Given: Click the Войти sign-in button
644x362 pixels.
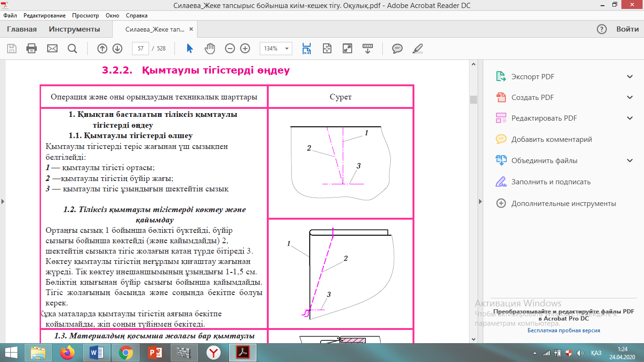Looking at the screenshot, I should click(x=627, y=29).
